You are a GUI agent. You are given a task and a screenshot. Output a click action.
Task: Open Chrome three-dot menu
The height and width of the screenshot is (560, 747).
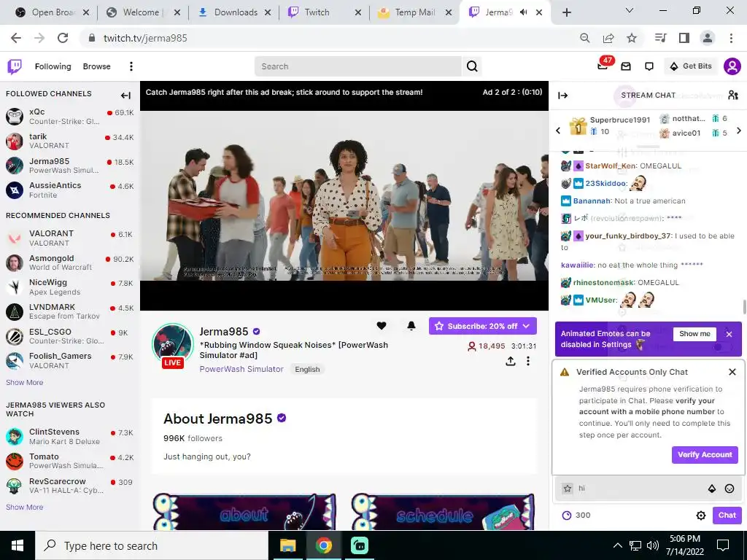[731, 38]
